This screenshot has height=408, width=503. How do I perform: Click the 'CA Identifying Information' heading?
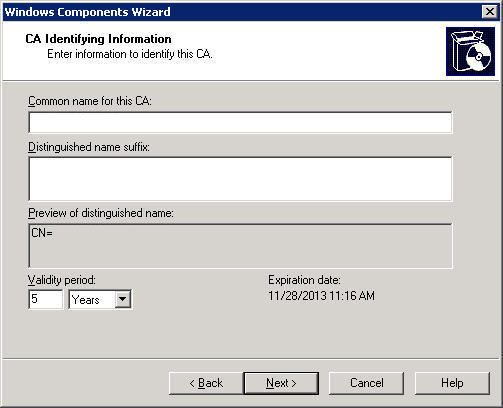coord(98,39)
